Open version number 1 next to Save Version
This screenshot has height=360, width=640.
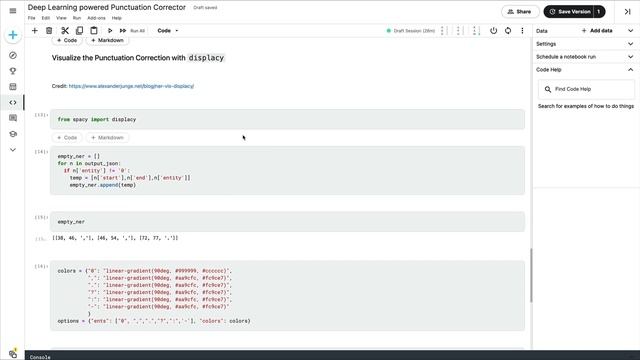click(599, 12)
